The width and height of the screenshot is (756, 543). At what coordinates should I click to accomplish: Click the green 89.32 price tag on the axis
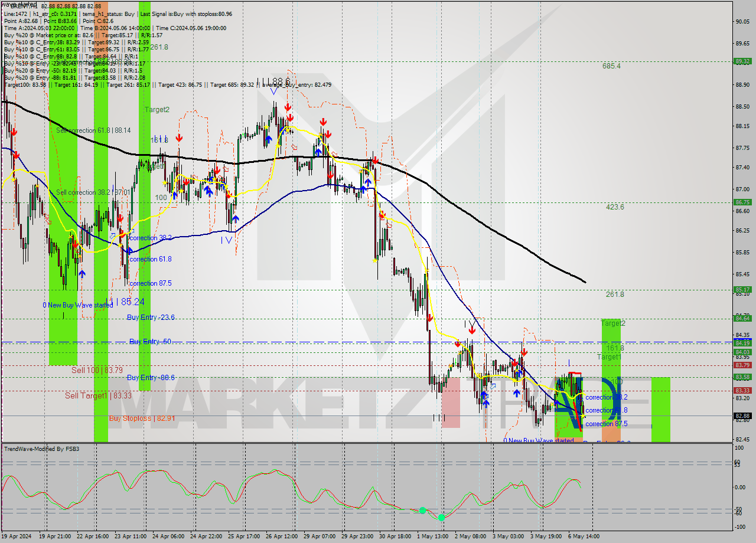pos(742,61)
